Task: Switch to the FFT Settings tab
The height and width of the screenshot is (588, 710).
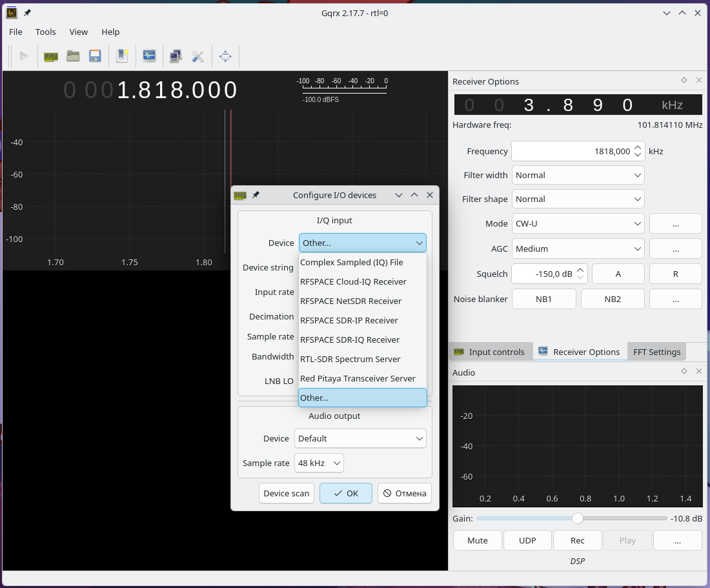Action: click(656, 352)
